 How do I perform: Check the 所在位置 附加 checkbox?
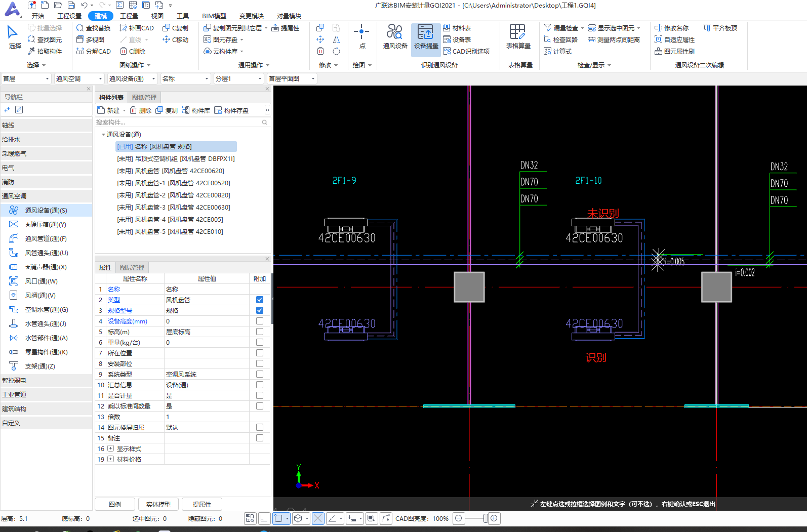[260, 353]
